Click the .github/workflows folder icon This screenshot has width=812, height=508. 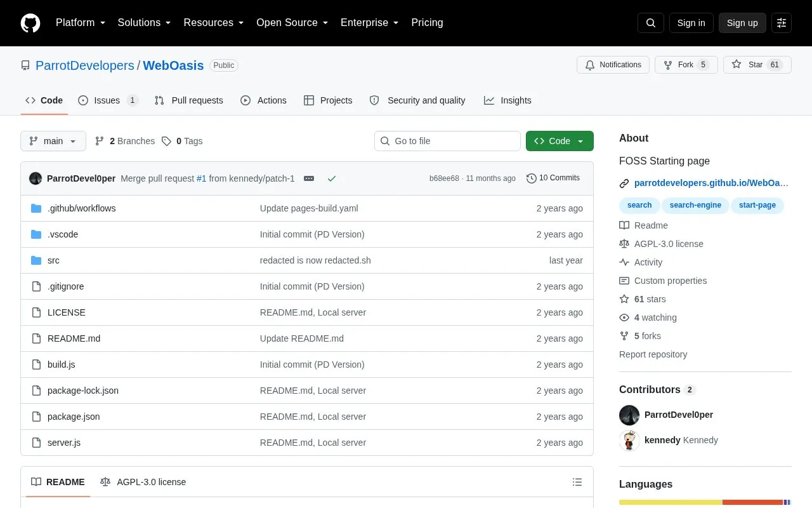coord(36,208)
